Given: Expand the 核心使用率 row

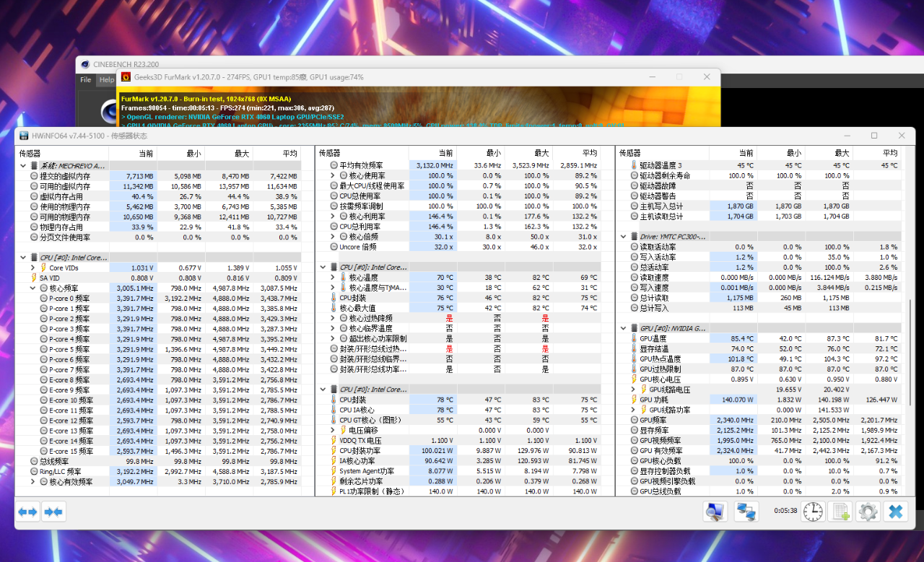Looking at the screenshot, I should pyautogui.click(x=333, y=176).
